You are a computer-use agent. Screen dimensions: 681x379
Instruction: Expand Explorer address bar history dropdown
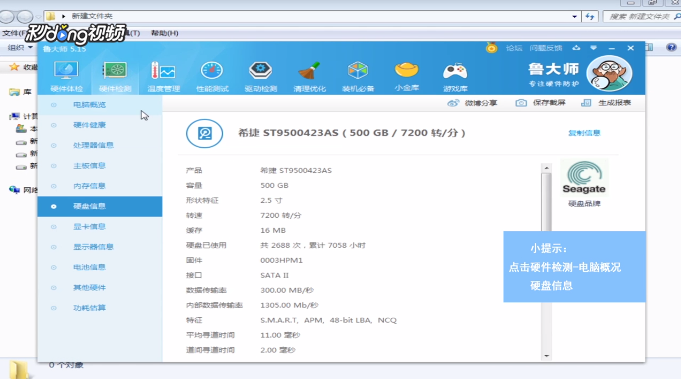(x=575, y=16)
